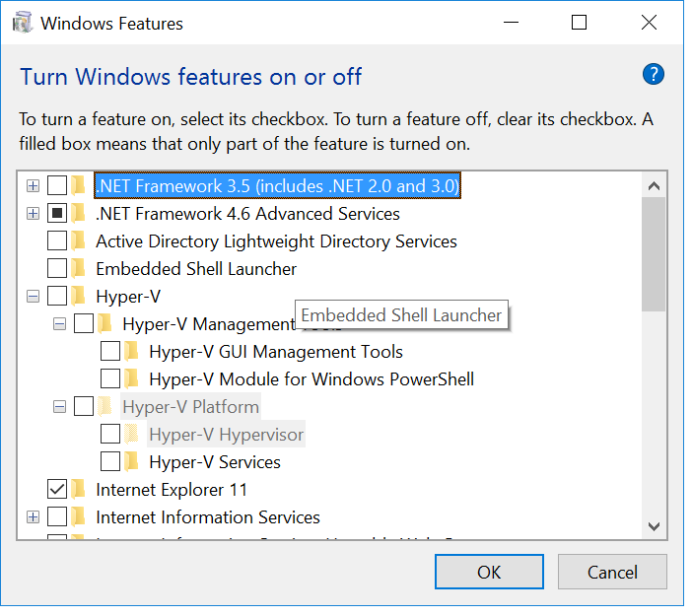This screenshot has width=692, height=616.
Task: Check the Hyper-V Hypervisor checkbox
Action: pos(109,435)
